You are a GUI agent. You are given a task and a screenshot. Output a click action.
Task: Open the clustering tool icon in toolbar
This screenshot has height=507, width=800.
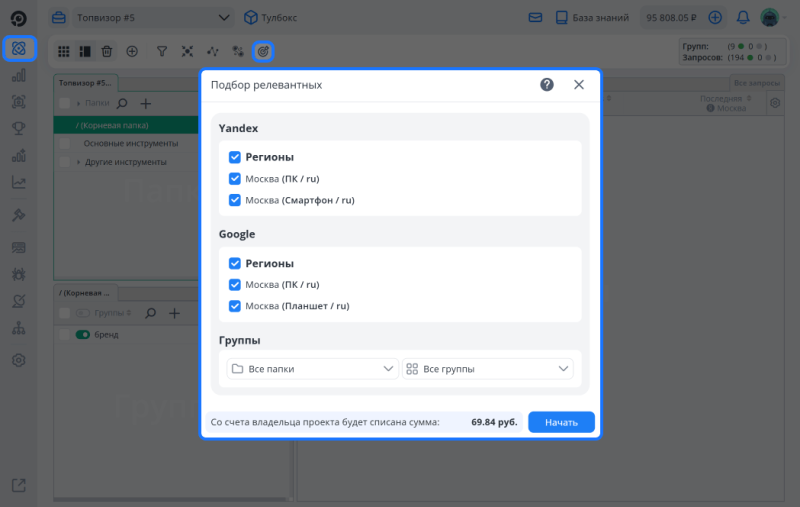[187, 52]
